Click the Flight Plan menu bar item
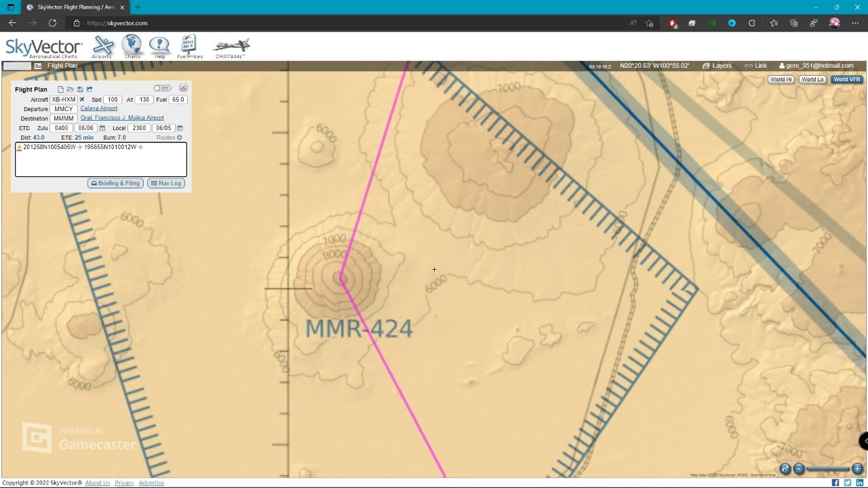868x488 pixels. [x=62, y=66]
